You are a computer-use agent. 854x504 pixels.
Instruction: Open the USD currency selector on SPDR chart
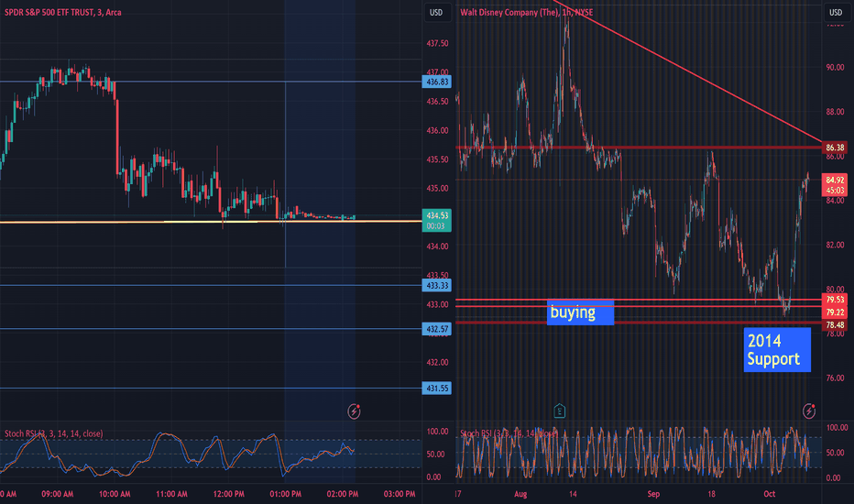pos(436,12)
